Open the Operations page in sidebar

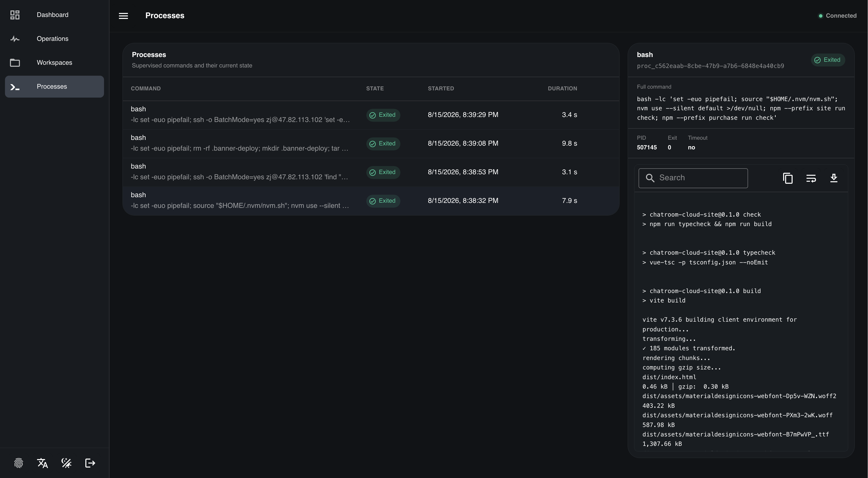[54, 39]
